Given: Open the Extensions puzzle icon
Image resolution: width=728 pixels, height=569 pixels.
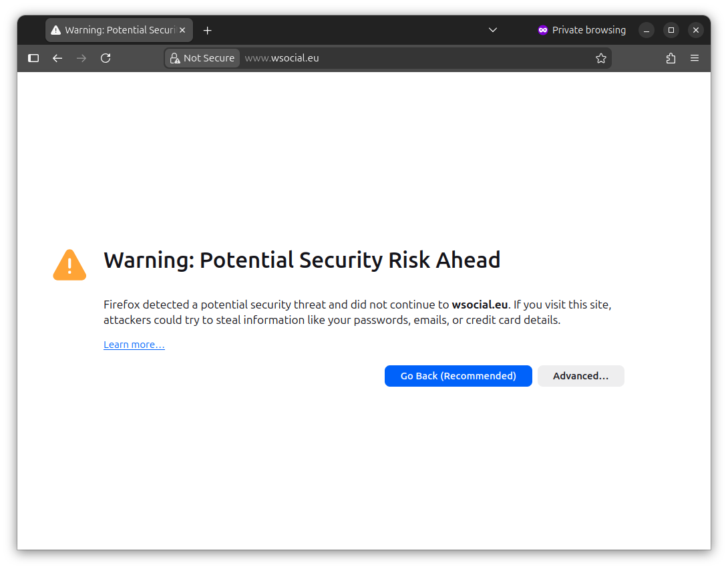Looking at the screenshot, I should click(671, 58).
